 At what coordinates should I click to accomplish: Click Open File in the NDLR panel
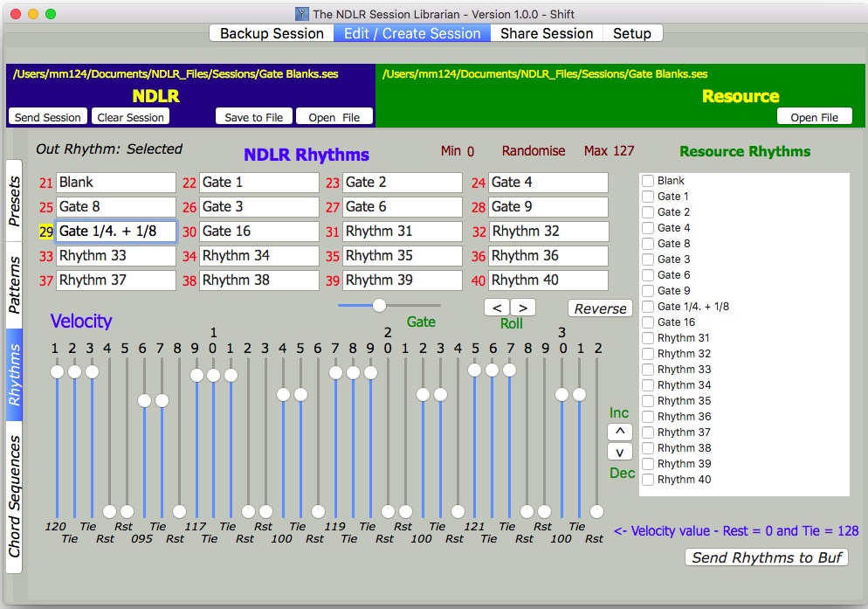pos(334,117)
